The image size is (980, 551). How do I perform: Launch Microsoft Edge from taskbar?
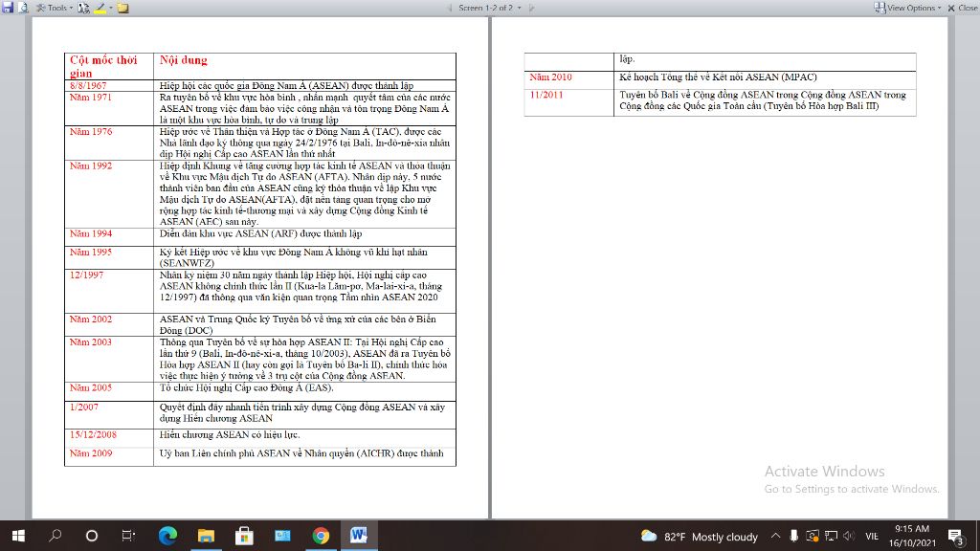click(x=167, y=536)
